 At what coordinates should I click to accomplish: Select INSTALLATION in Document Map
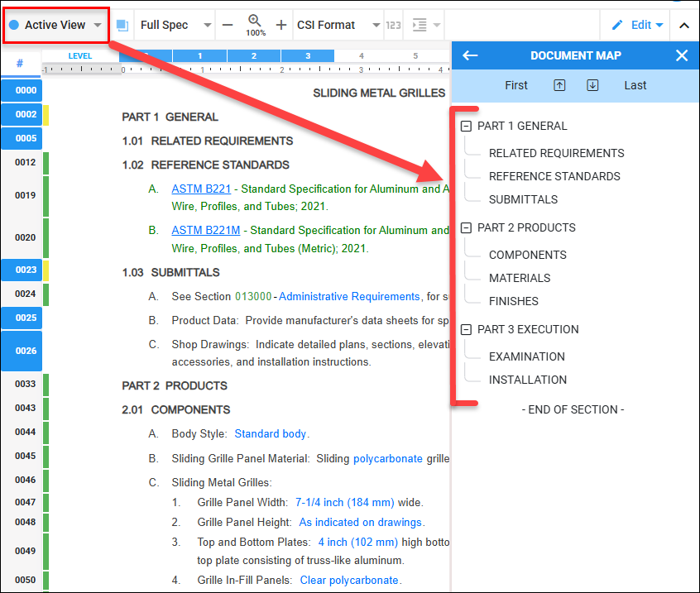pos(528,380)
